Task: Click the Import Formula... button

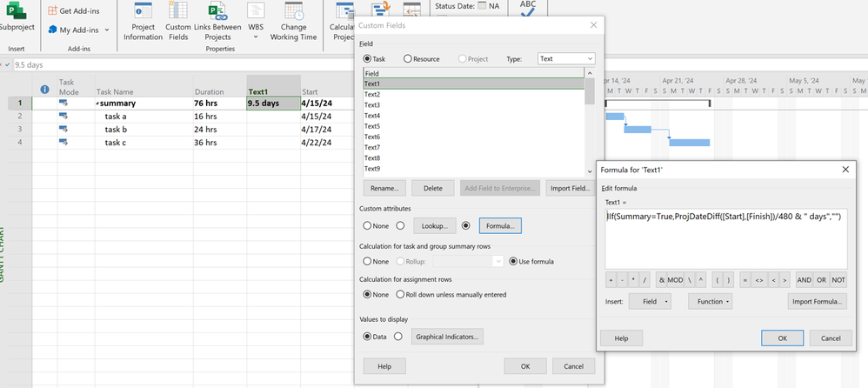Action: (817, 302)
